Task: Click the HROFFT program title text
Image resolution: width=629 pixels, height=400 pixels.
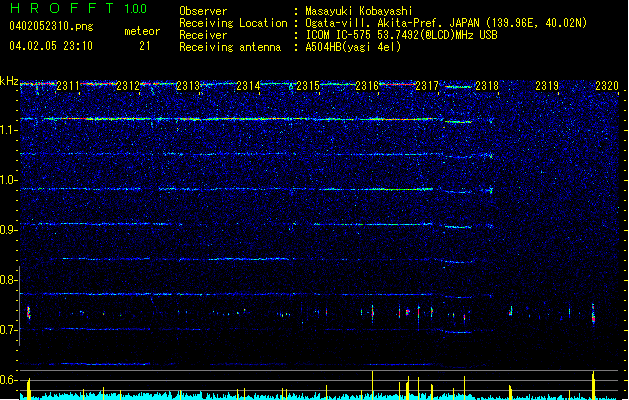Action: pyautogui.click(x=62, y=8)
